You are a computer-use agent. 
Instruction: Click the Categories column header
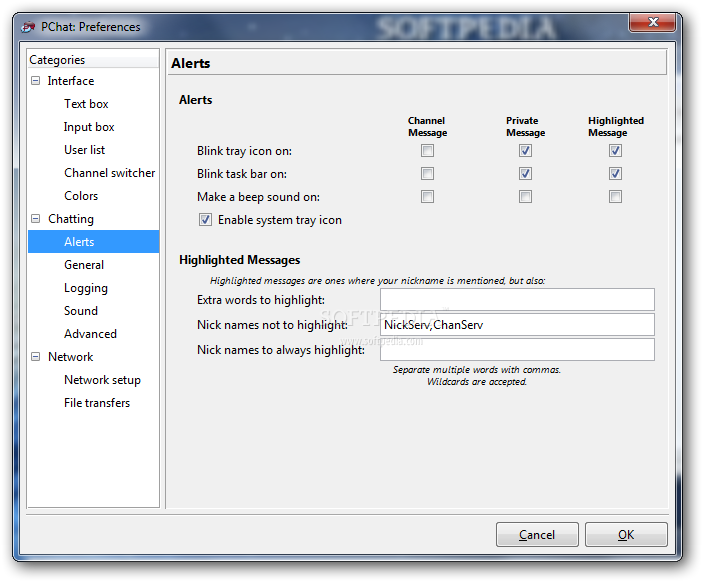93,60
